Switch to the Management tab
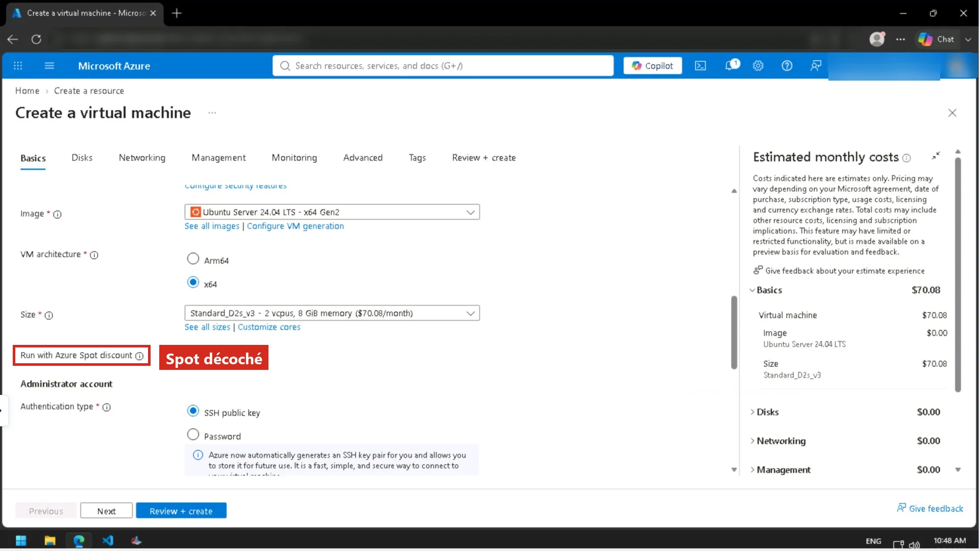The height and width of the screenshot is (551, 980). click(x=218, y=158)
